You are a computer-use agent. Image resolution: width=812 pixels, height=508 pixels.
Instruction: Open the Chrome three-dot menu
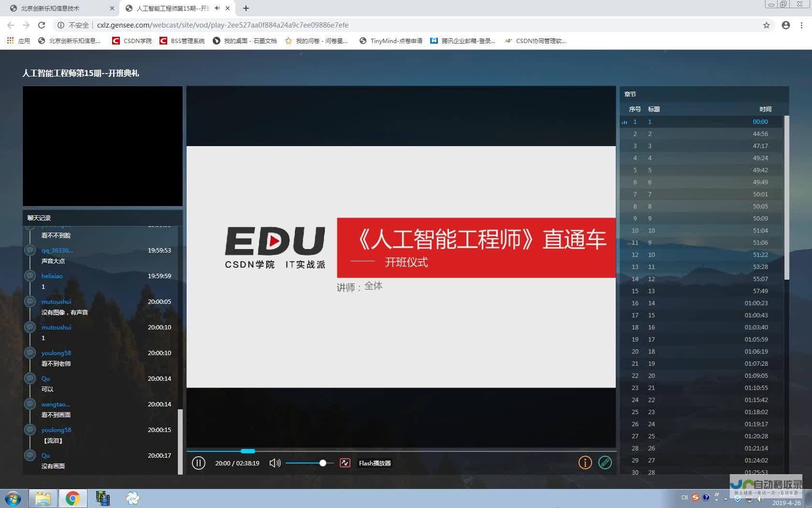tap(801, 25)
